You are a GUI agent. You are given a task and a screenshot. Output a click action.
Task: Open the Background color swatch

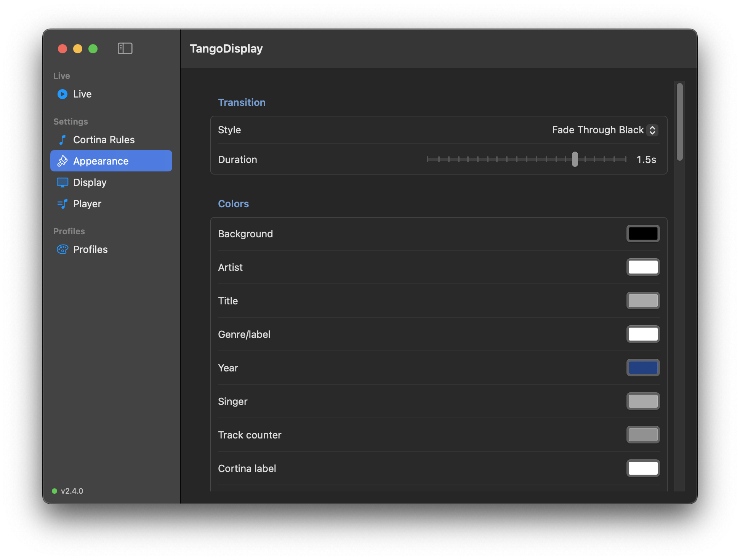(643, 234)
